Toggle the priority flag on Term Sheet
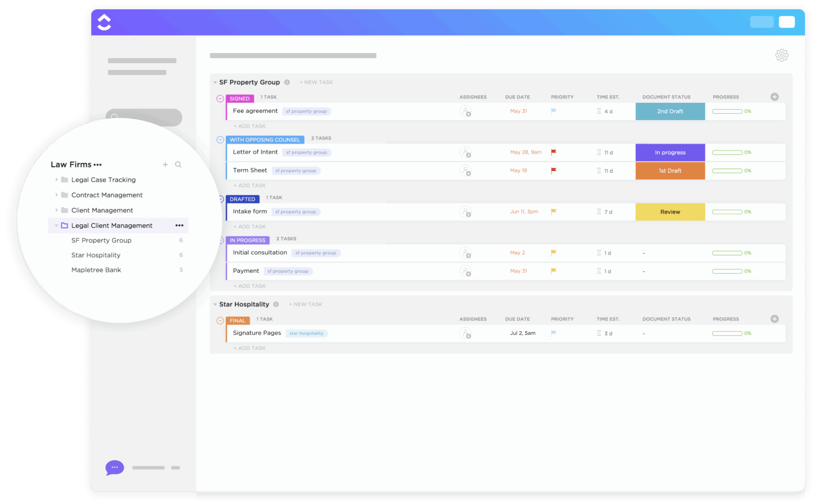Screen dimensions: 816x504 [553, 171]
